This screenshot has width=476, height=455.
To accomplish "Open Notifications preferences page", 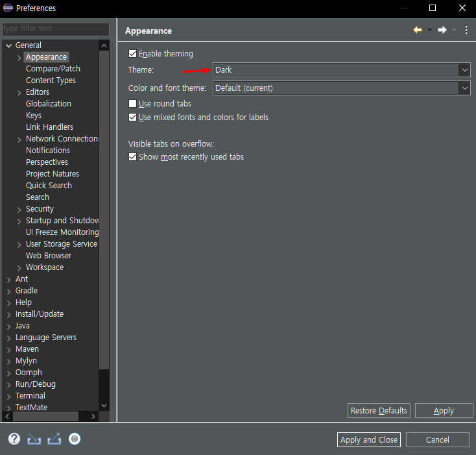I will [x=48, y=151].
